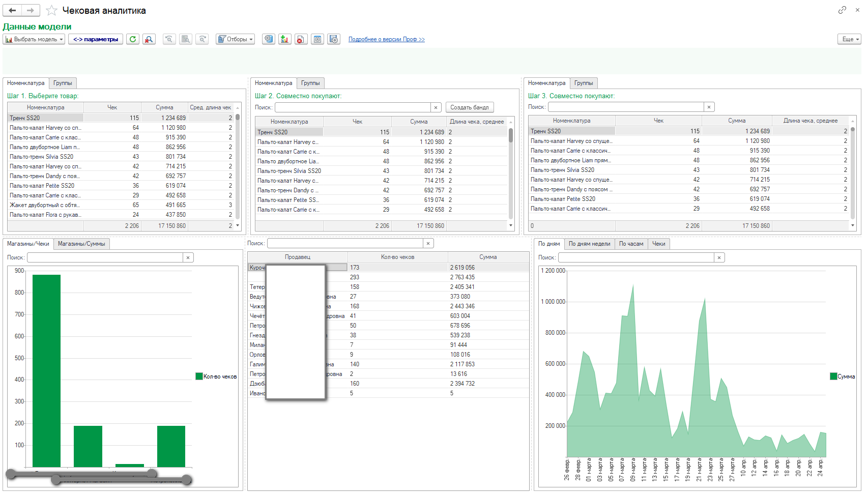
Task: Clear the Шаг 2 search field
Action: pos(436,107)
